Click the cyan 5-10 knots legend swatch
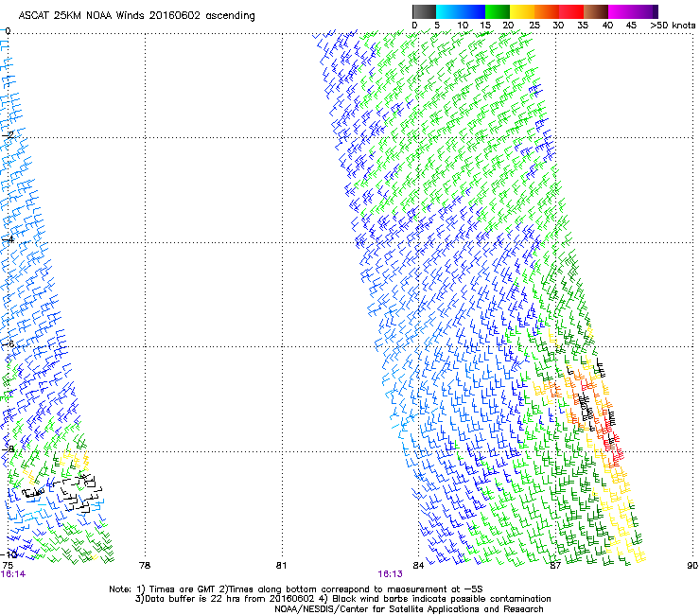This screenshot has height=615, width=700. point(447,11)
